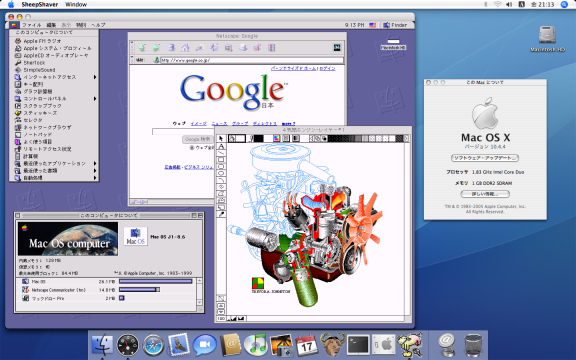
Task: Click the ソフトウェア・アップデート button
Action: click(x=485, y=158)
